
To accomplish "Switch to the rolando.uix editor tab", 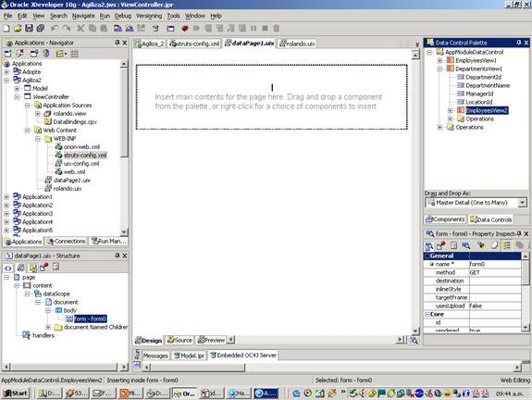I will [297, 44].
